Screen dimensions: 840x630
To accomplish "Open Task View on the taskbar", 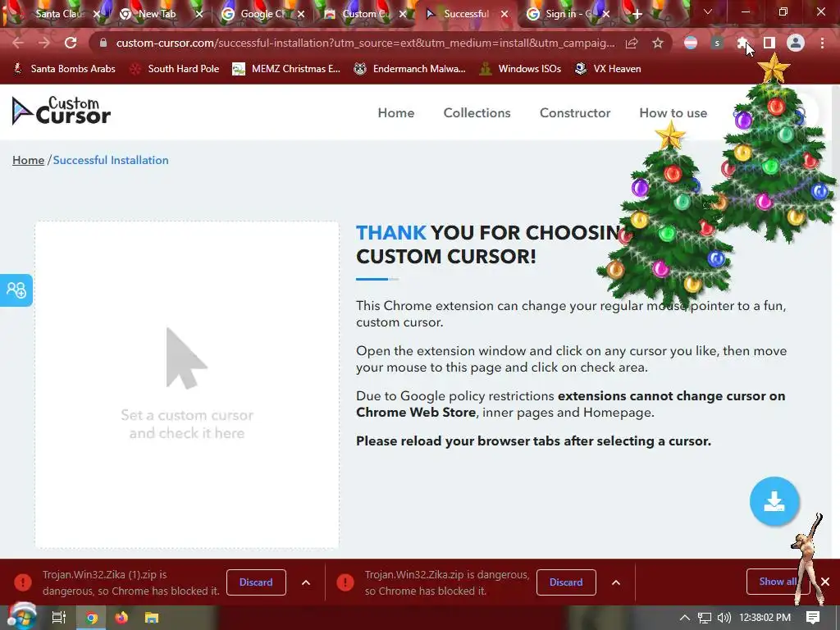I will (x=58, y=618).
